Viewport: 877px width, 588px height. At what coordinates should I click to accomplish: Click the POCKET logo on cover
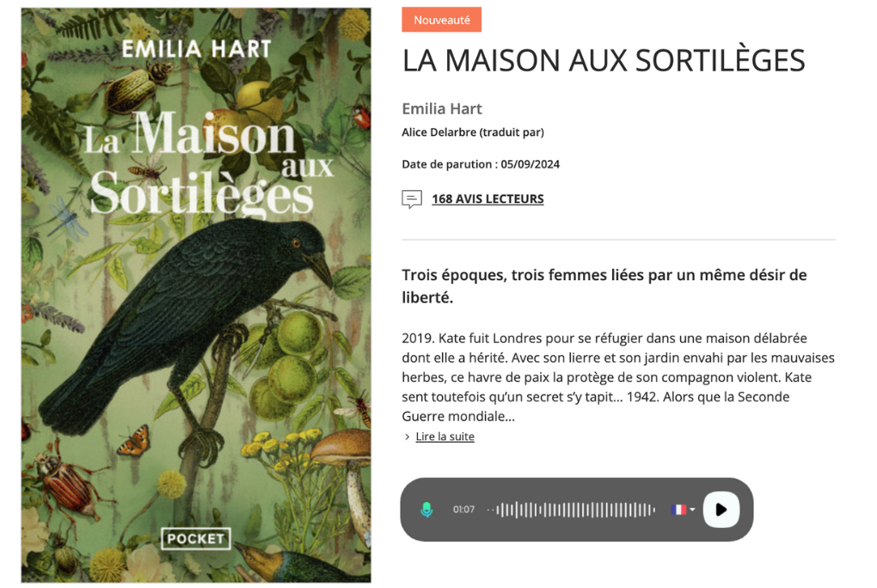(x=196, y=539)
